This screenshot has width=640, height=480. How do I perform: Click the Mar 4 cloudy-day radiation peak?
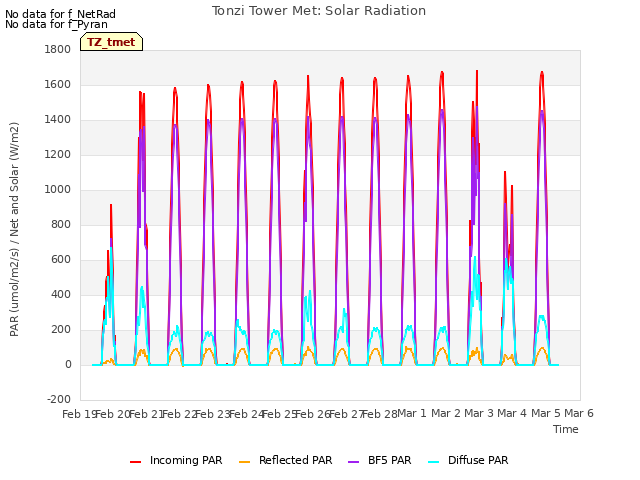click(505, 173)
